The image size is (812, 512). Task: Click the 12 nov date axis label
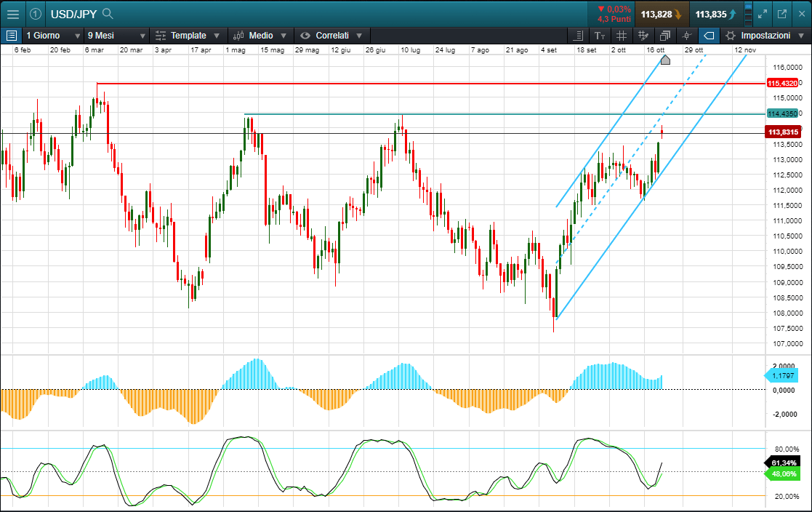coord(745,49)
